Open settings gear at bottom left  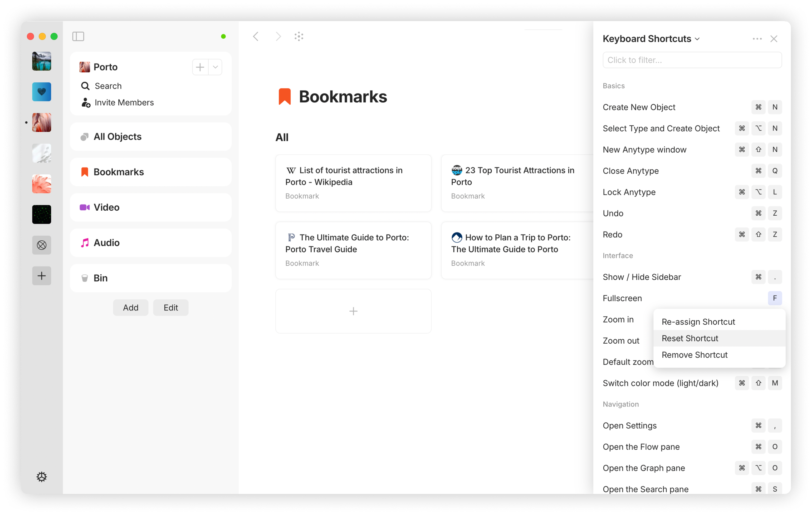[x=41, y=477]
